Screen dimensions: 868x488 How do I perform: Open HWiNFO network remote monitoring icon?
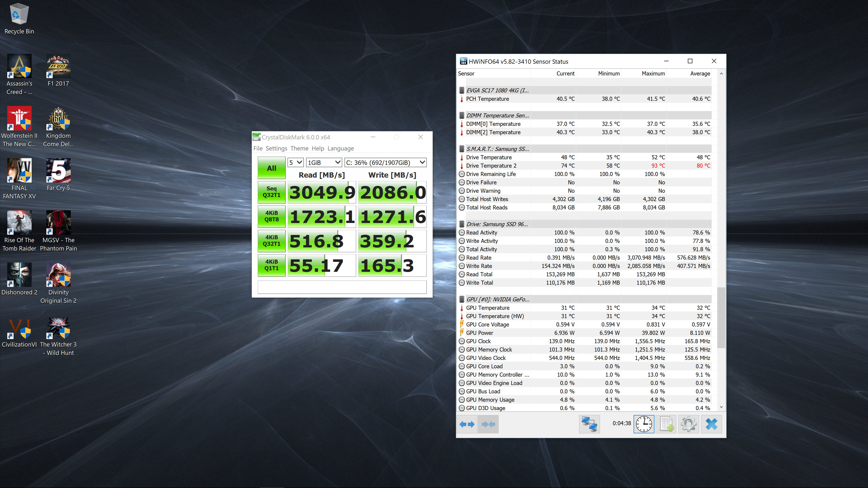[x=589, y=424]
